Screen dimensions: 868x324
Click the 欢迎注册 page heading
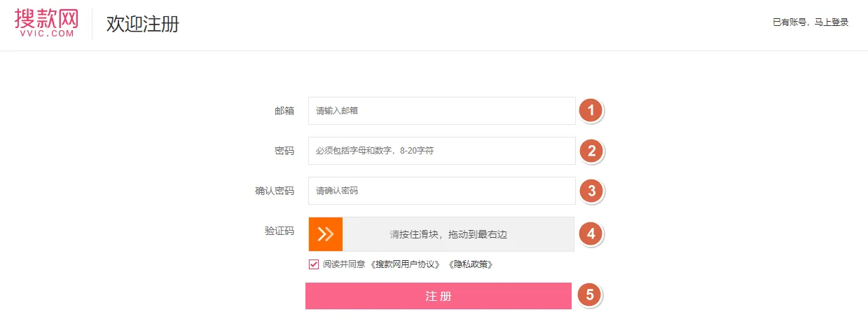(143, 24)
